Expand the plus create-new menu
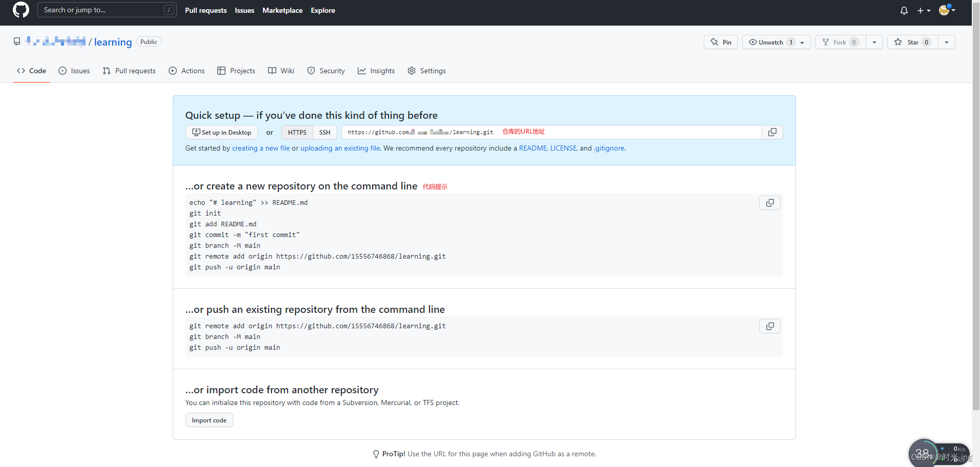980x467 pixels. [924, 10]
